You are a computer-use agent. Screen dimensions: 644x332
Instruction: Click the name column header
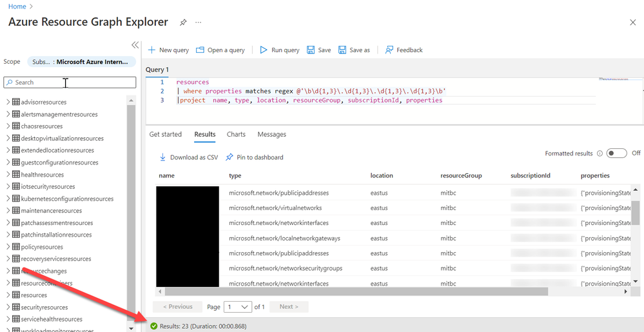coord(167,175)
